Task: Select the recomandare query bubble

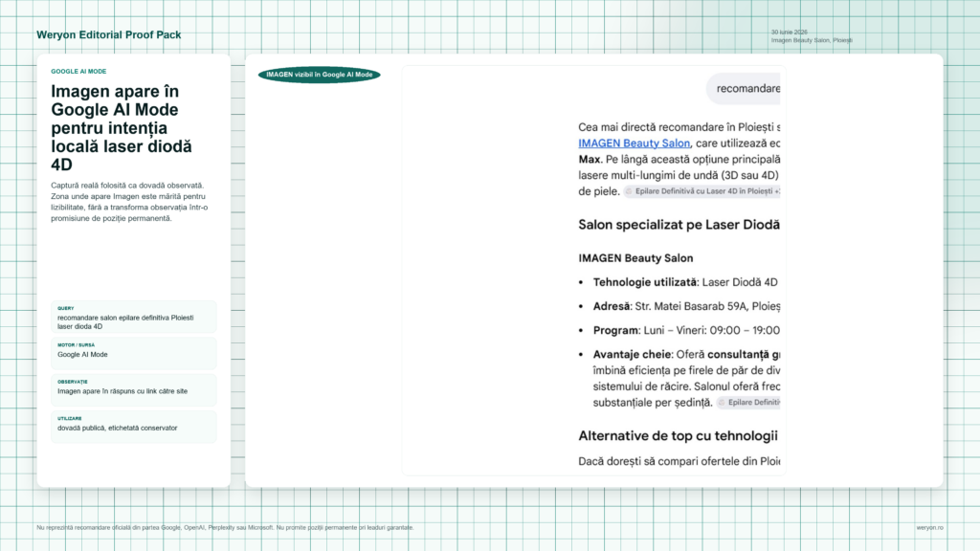Action: [743, 89]
